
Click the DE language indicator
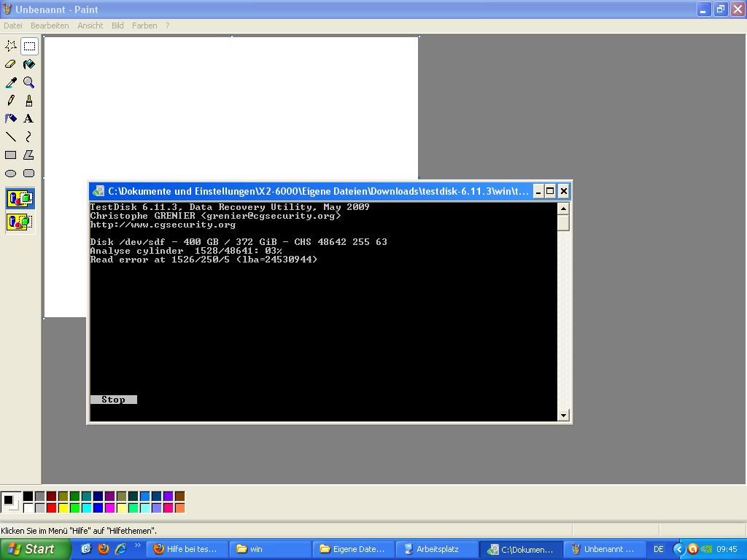point(659,549)
